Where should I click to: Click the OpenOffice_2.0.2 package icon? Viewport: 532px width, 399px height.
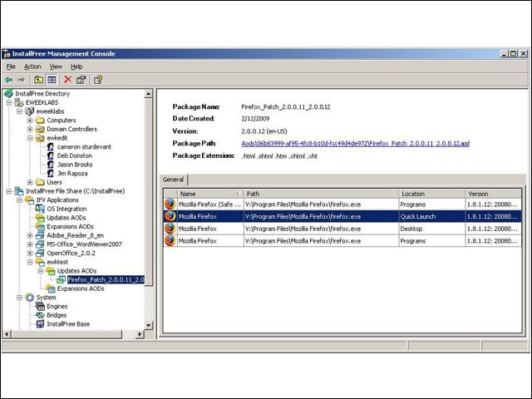pos(40,253)
